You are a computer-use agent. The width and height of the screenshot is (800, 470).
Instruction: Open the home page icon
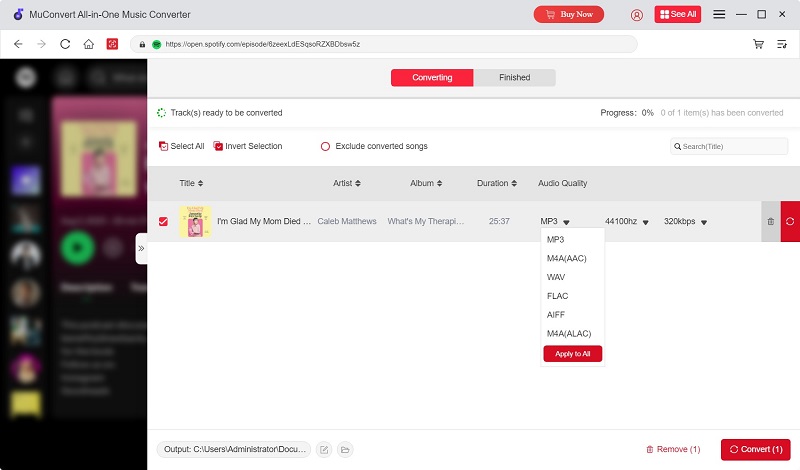pos(89,44)
